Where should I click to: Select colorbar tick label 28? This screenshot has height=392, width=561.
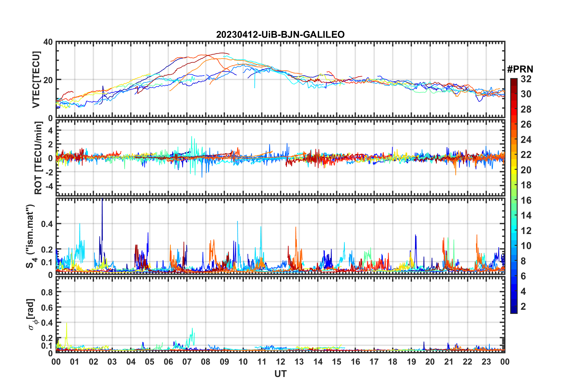(526, 109)
